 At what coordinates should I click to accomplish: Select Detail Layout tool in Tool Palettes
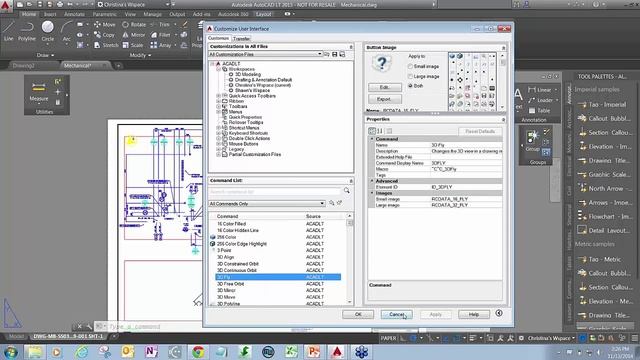coord(603,231)
